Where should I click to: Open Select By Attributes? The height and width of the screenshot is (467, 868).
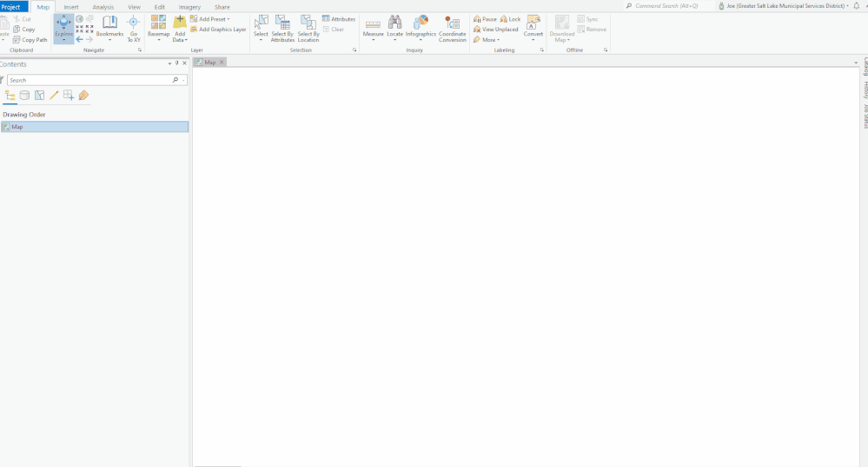tap(282, 29)
